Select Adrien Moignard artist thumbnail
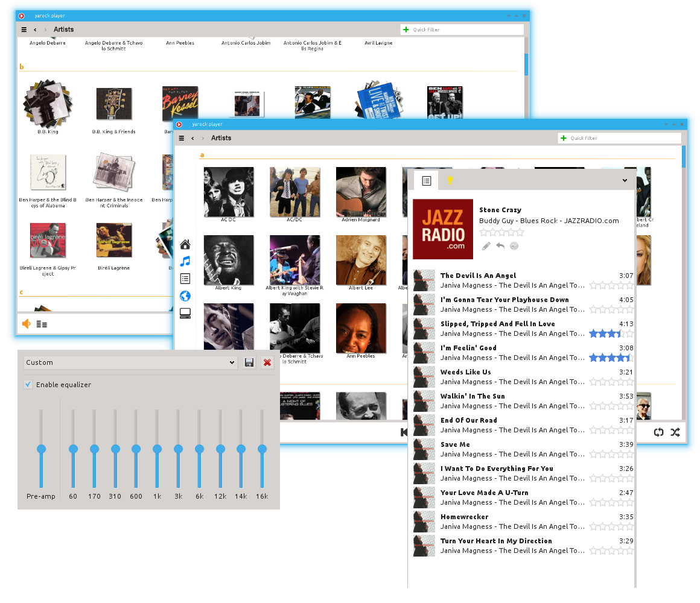 361,192
